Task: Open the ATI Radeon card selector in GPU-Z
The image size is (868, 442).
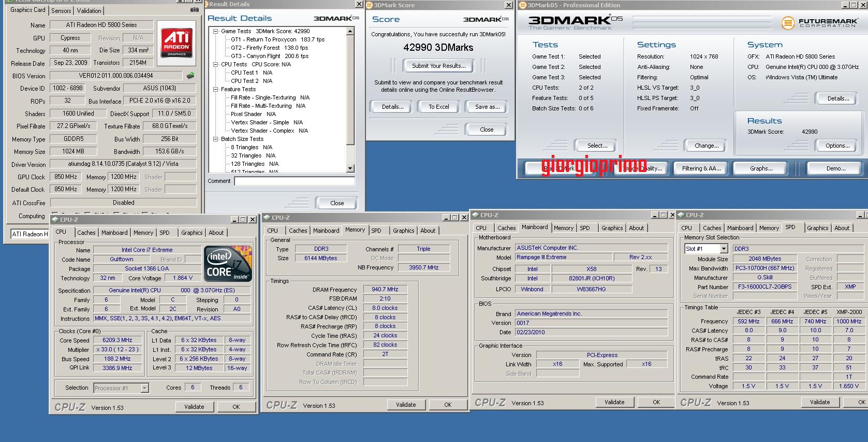Action: [30, 234]
